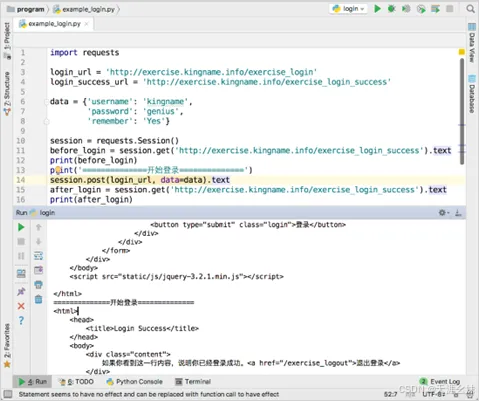
Task: Open the login run configuration dropdown
Action: point(349,9)
